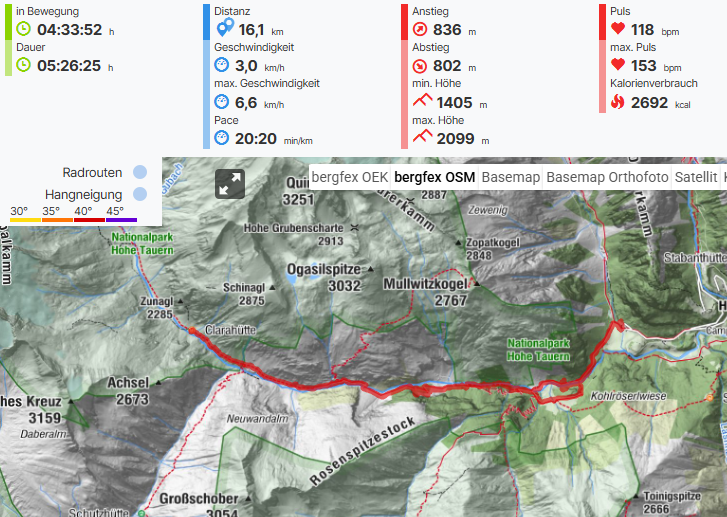Click the heart icon next to 118 bpm

click(x=618, y=28)
